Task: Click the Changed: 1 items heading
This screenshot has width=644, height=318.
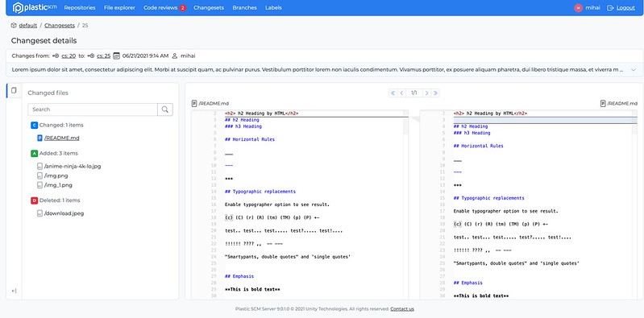Action: [61, 125]
